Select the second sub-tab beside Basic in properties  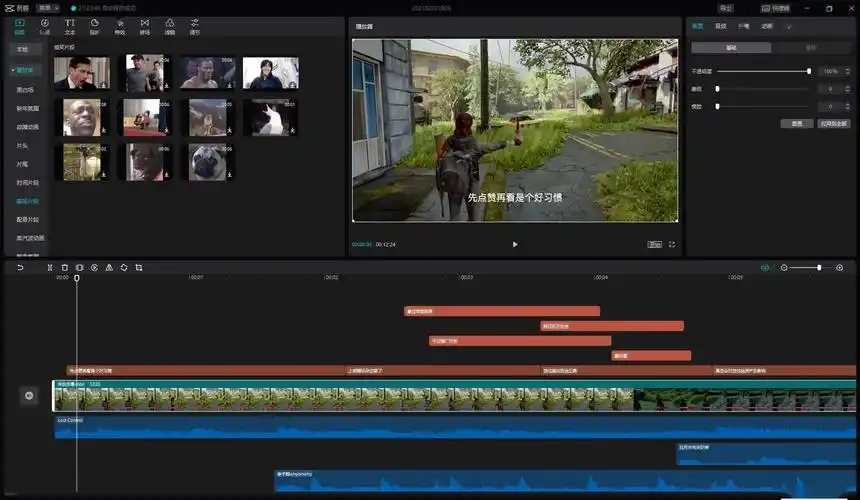tap(811, 48)
